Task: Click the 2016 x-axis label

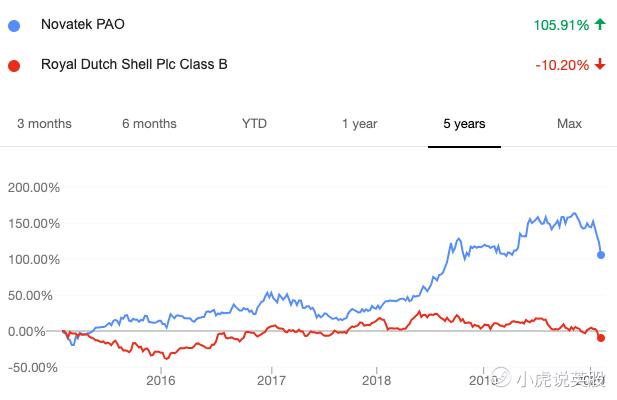Action: click(x=161, y=380)
